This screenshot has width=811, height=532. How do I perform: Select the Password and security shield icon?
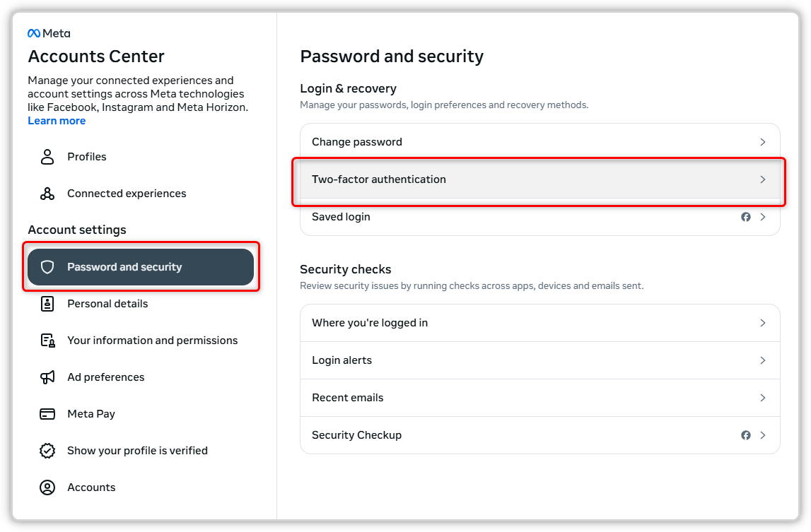(x=47, y=266)
